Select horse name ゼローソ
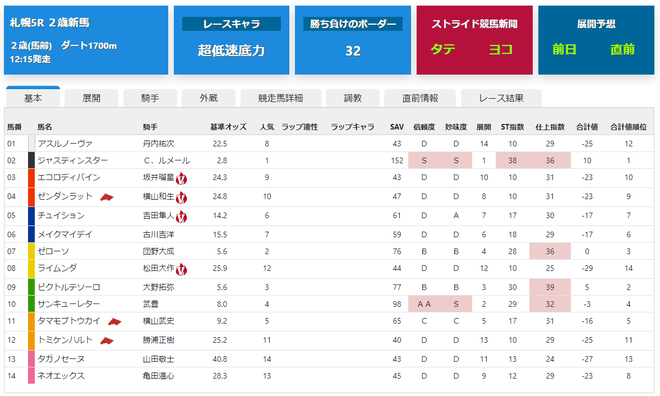 53,251
